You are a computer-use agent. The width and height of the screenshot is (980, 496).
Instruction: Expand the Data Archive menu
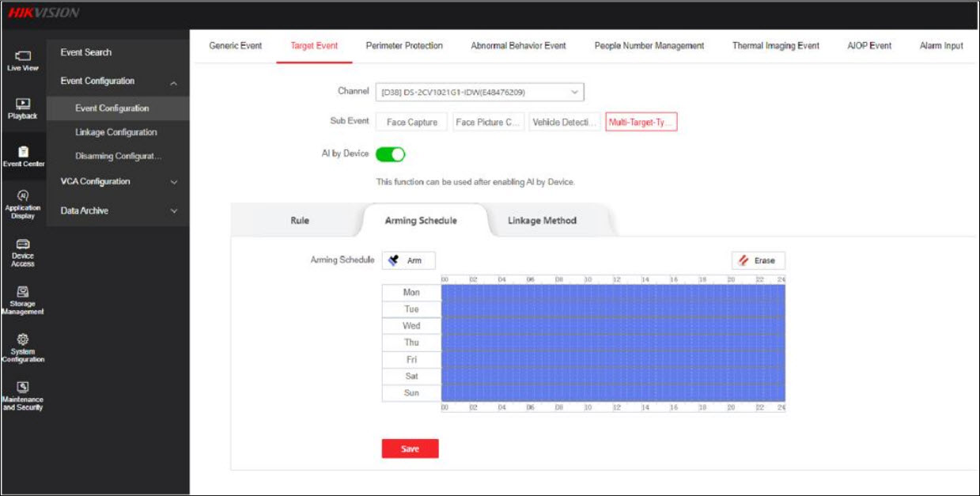[x=118, y=211]
